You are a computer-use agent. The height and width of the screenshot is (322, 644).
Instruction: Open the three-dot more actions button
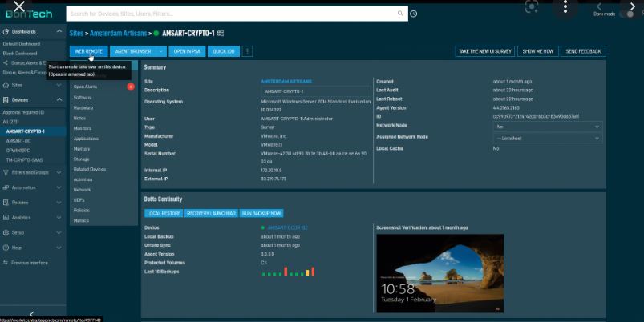coord(247,51)
